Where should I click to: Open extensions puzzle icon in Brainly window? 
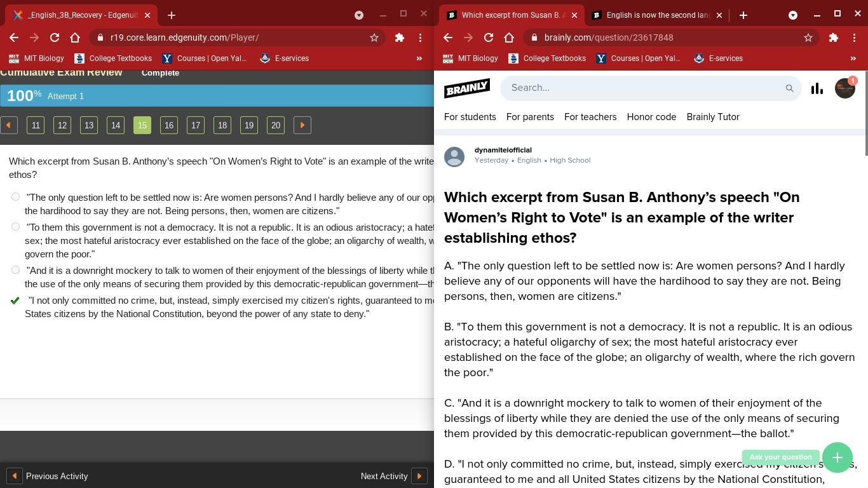[x=834, y=37]
